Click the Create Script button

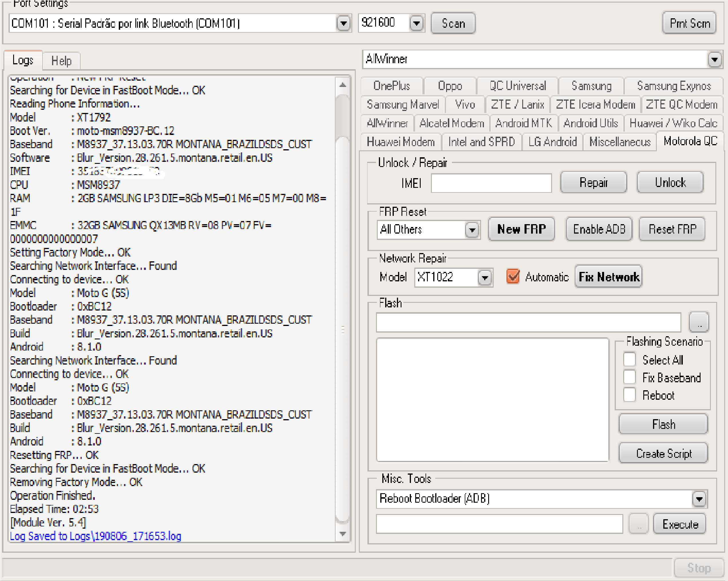click(x=664, y=453)
